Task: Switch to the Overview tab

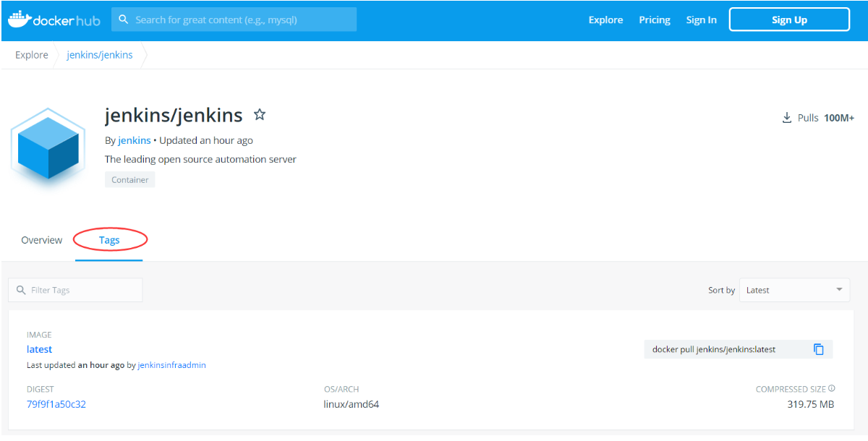Action: (42, 240)
